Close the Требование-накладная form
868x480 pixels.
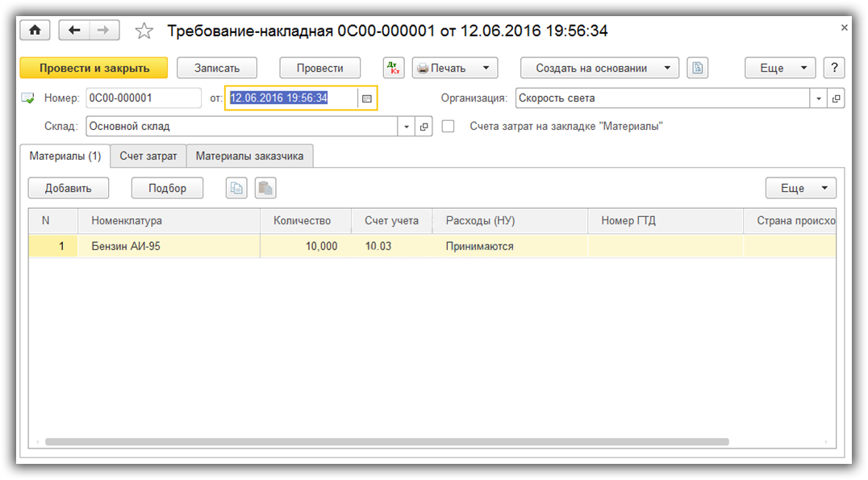pos(844,27)
